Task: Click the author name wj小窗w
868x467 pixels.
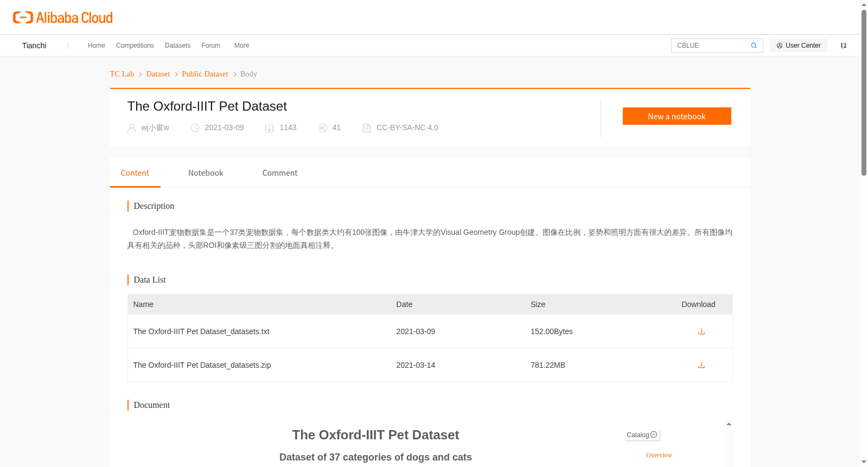Action: point(155,128)
